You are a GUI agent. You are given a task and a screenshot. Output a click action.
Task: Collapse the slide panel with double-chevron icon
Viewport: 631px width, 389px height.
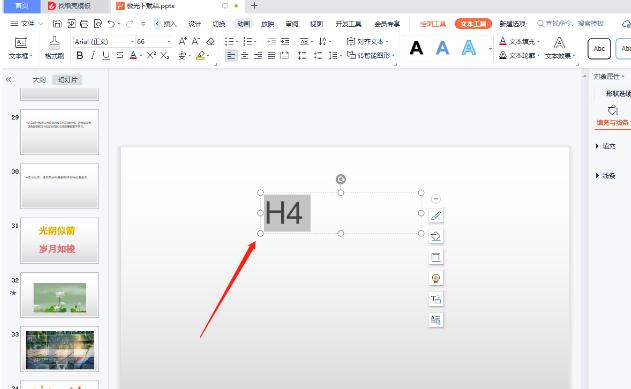click(x=8, y=80)
